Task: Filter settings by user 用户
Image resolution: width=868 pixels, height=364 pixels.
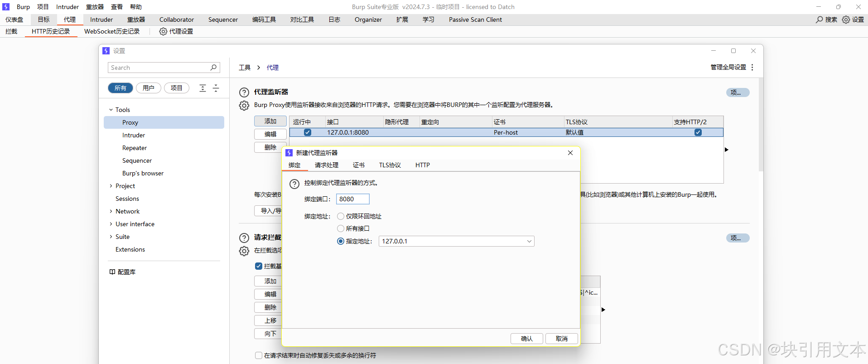Action: 149,88
